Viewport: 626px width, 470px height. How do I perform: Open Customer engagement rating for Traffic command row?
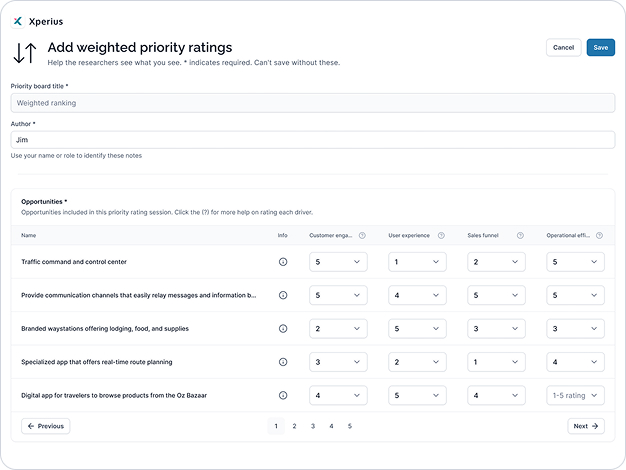[338, 262]
